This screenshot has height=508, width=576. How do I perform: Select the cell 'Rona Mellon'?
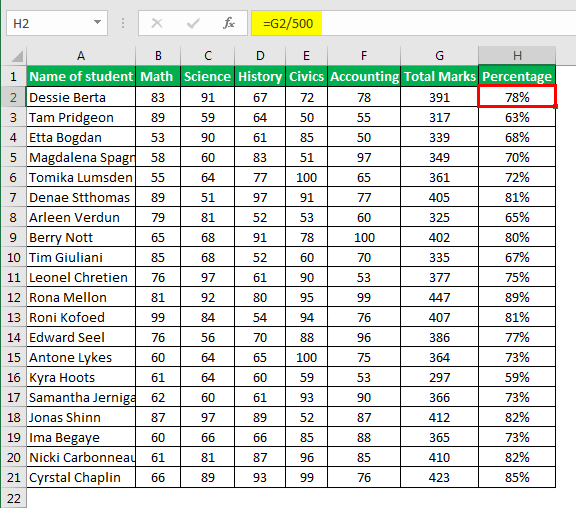point(81,297)
